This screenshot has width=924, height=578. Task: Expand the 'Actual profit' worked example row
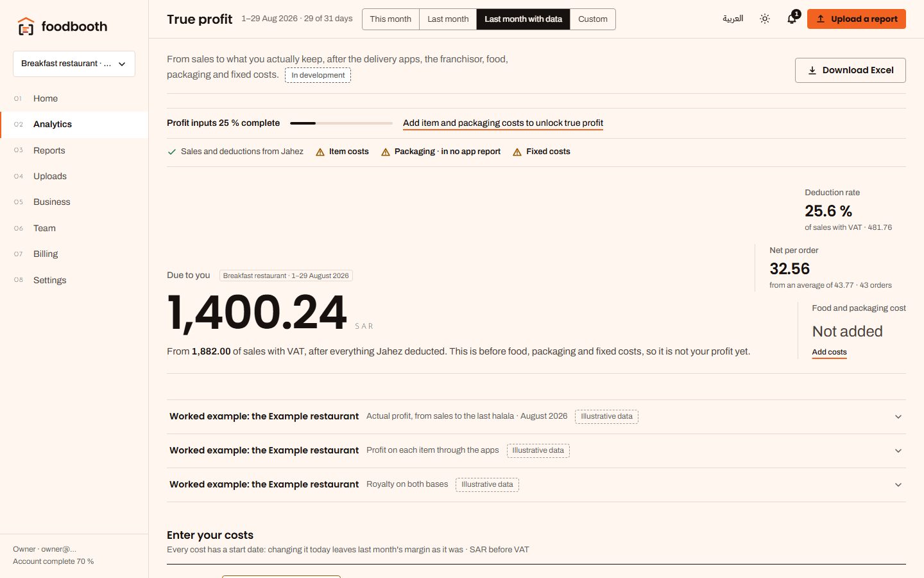click(x=536, y=417)
